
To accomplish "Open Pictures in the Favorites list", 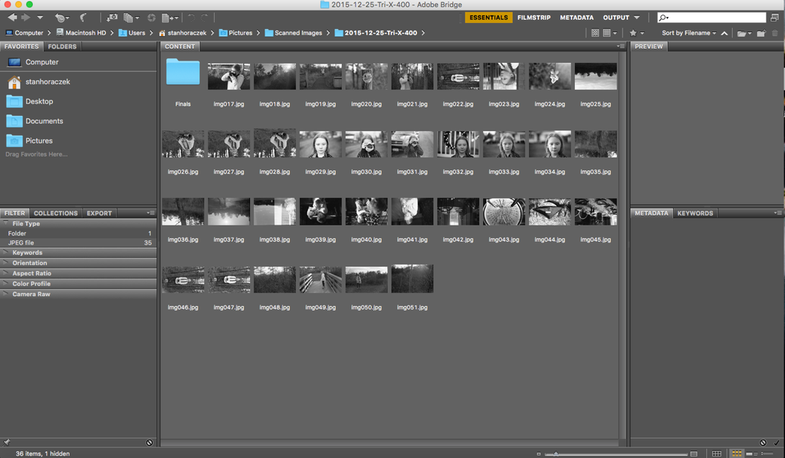I will click(39, 141).
